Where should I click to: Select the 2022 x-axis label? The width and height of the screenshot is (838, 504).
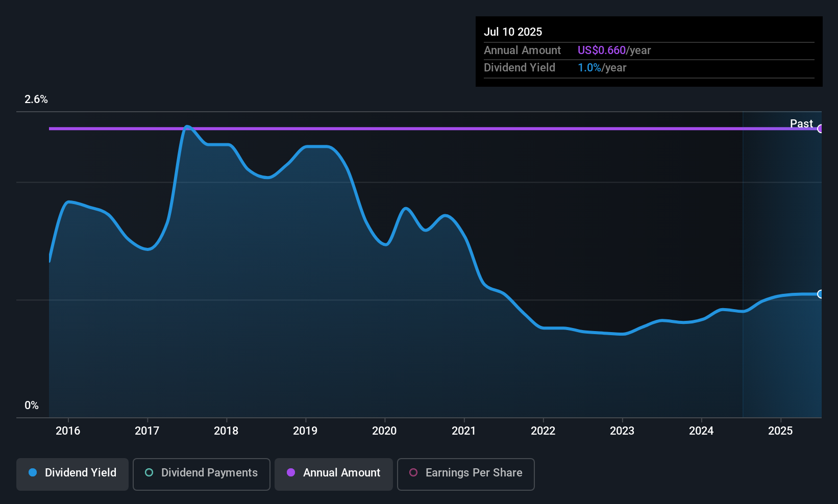(x=543, y=431)
